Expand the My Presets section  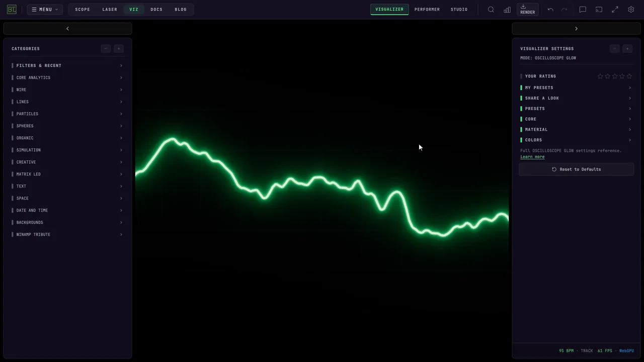click(x=576, y=87)
